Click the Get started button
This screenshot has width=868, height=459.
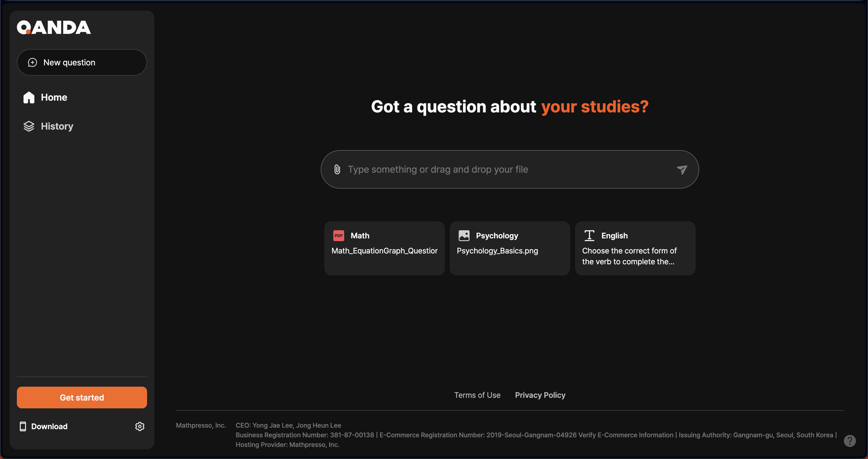[82, 397]
